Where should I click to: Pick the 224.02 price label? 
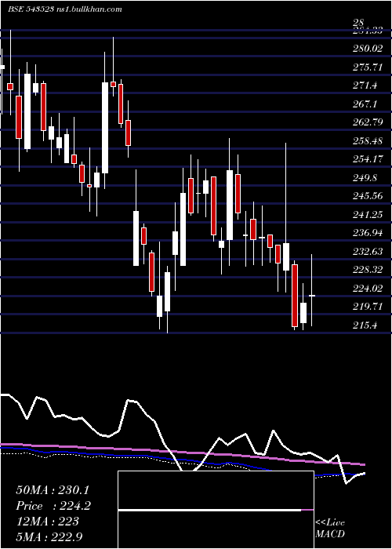point(368,289)
